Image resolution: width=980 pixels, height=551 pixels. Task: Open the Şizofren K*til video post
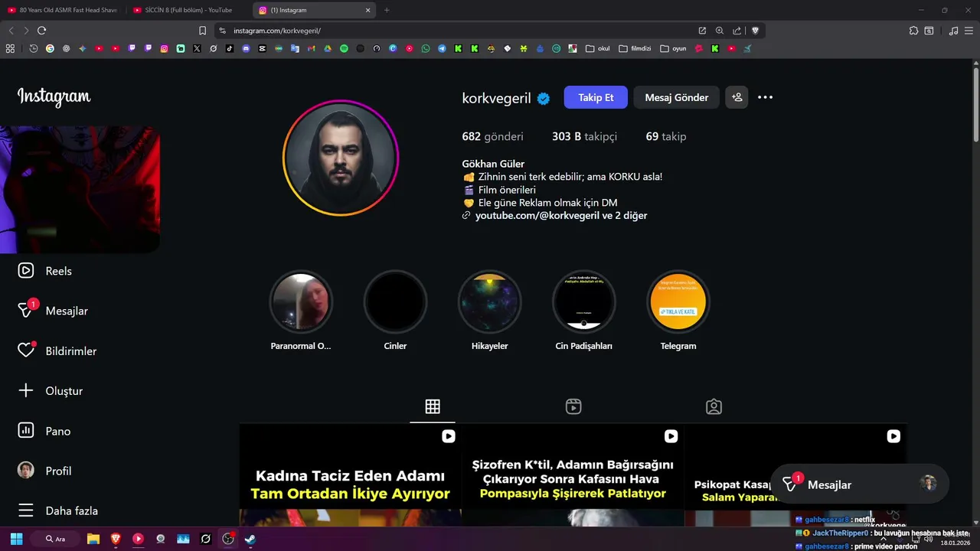tap(573, 475)
